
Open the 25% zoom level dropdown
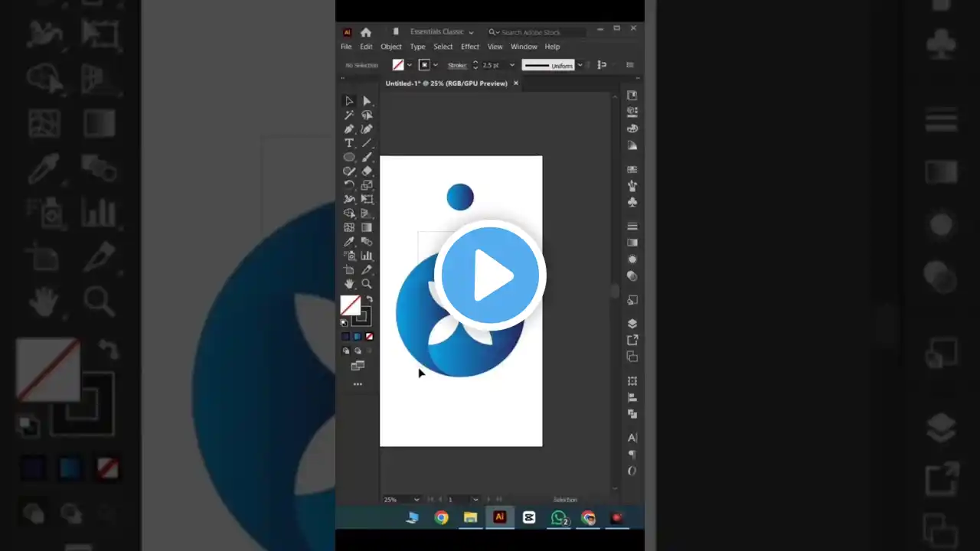click(x=416, y=500)
